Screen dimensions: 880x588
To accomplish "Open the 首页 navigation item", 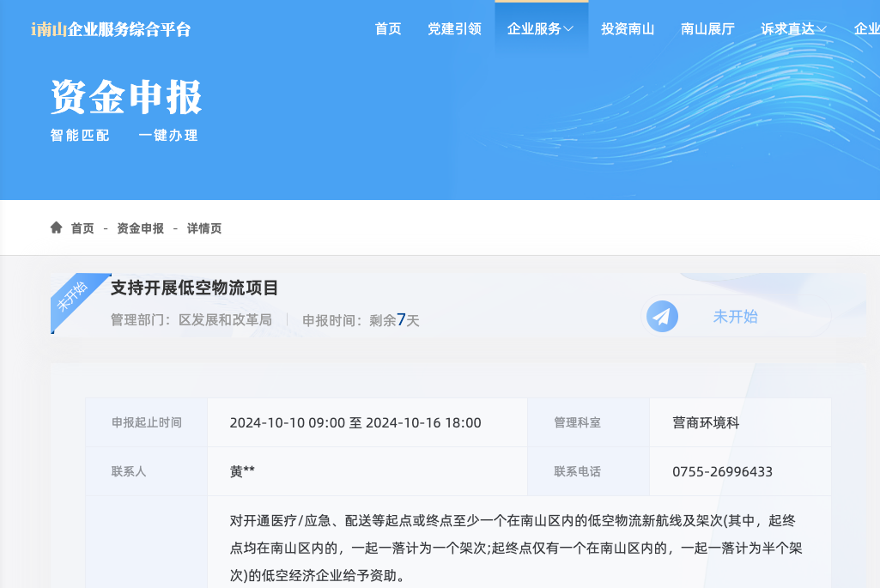I will point(388,29).
